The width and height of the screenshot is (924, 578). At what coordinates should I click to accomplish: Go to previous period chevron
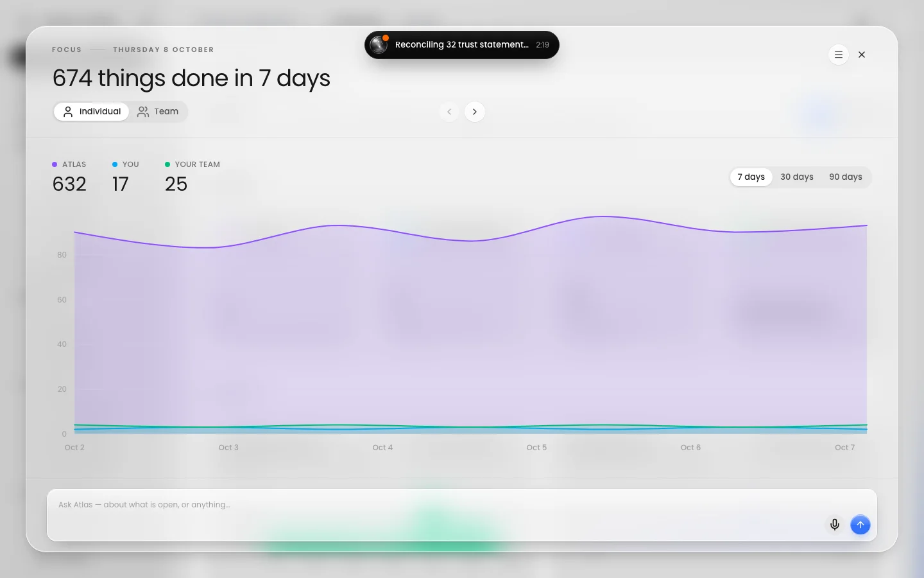coord(449,112)
